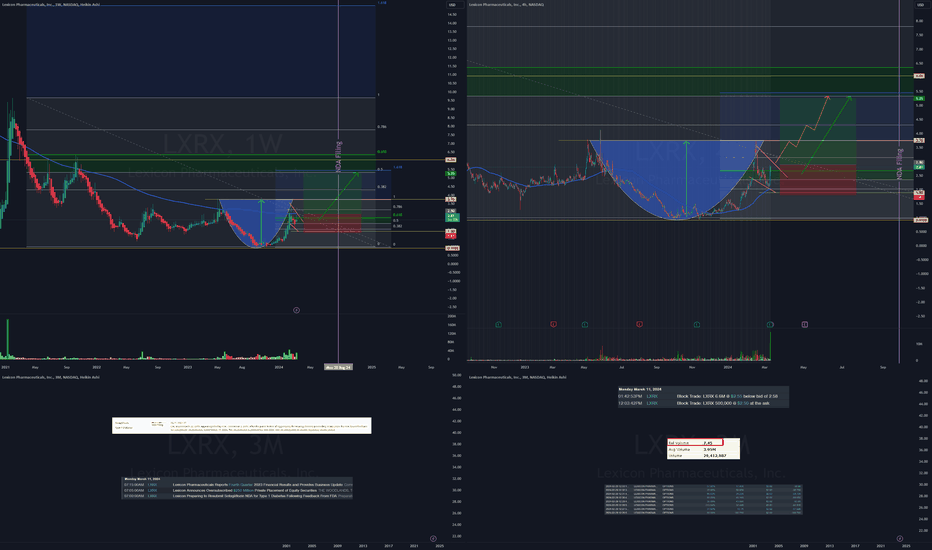Open the green event marker near Mar 2024

click(x=770, y=325)
